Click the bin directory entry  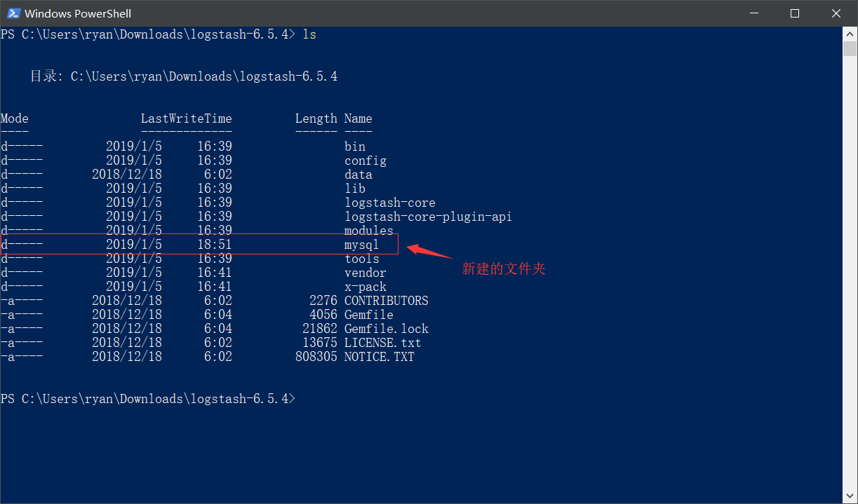click(355, 147)
